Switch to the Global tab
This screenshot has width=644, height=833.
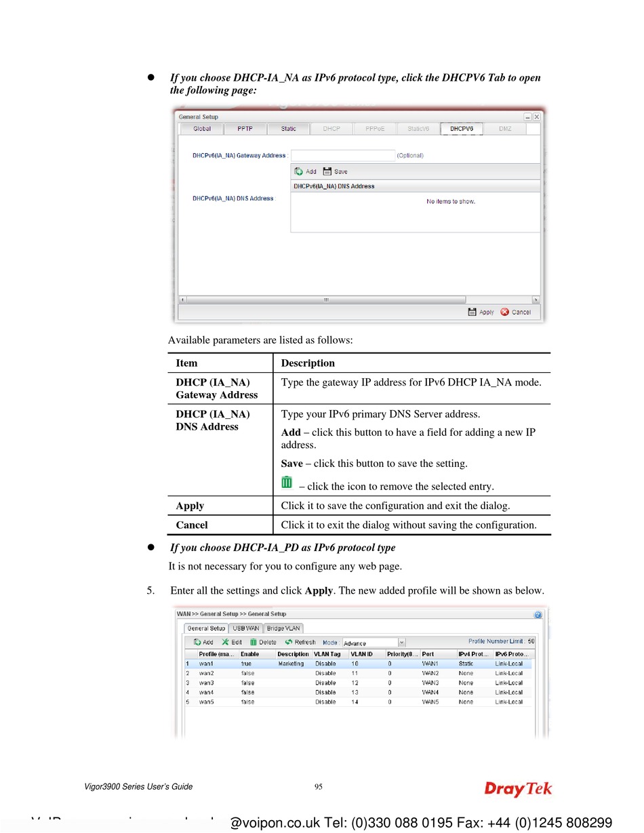[x=202, y=129]
